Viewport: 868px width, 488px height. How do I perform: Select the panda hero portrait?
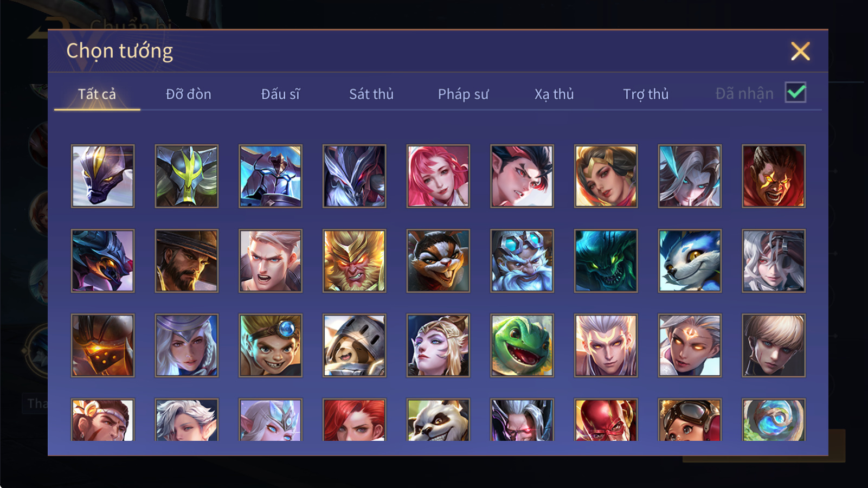coord(438,420)
